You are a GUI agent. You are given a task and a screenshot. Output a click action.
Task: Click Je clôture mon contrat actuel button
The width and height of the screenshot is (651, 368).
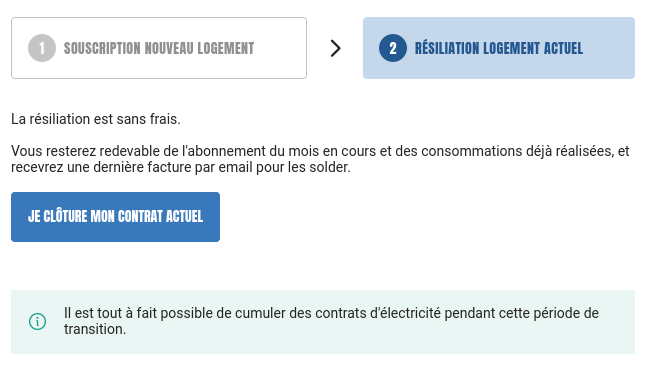tap(115, 217)
